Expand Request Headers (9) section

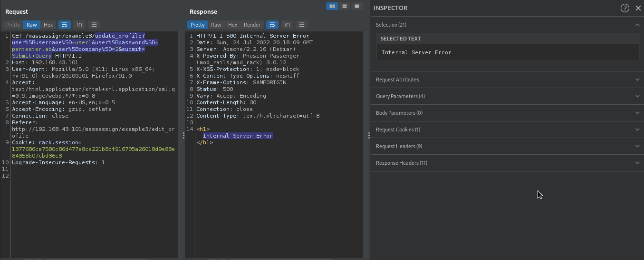[508, 146]
